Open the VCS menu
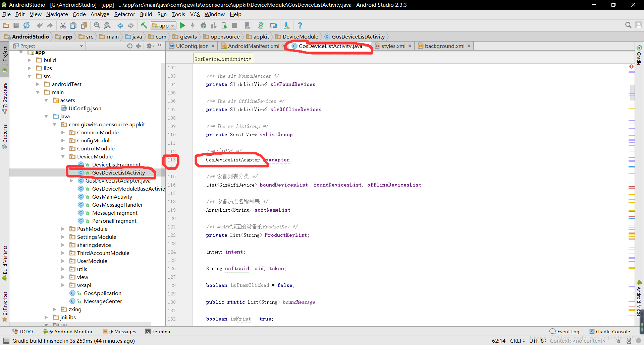 click(195, 14)
